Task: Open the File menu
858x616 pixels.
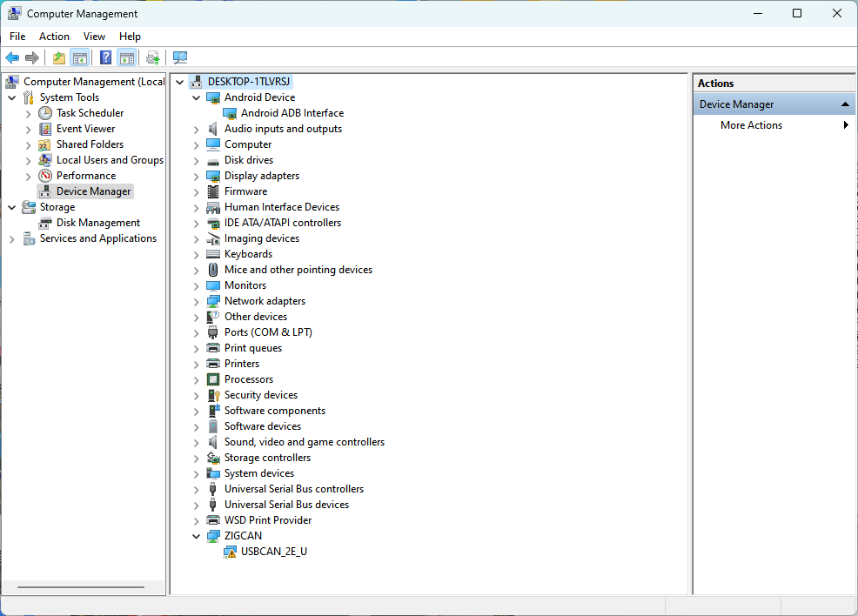Action: pos(17,37)
